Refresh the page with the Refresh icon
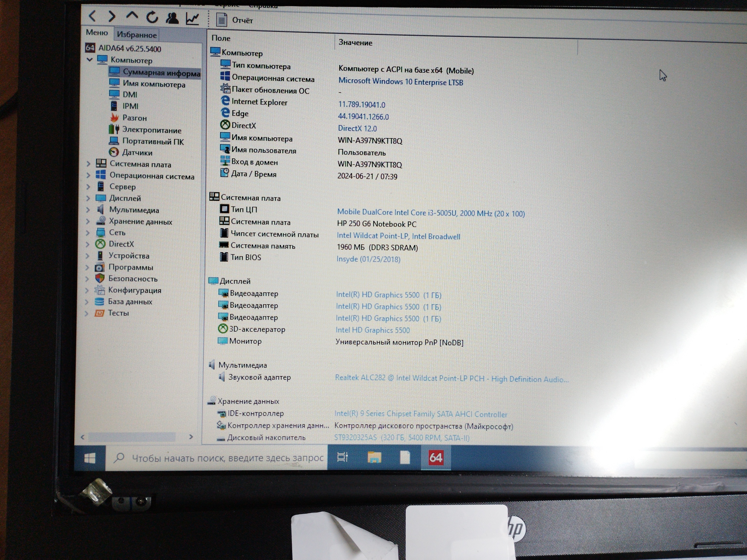The height and width of the screenshot is (560, 747). (x=152, y=17)
